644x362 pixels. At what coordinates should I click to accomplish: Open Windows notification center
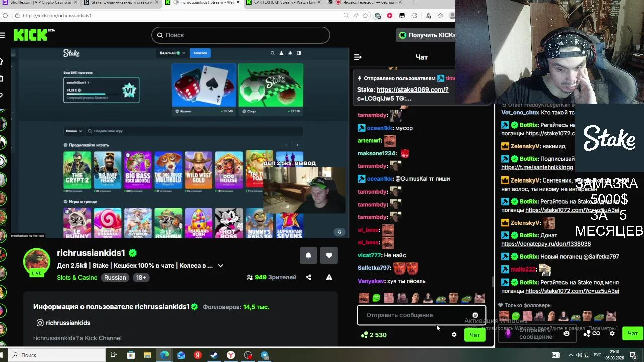633,355
